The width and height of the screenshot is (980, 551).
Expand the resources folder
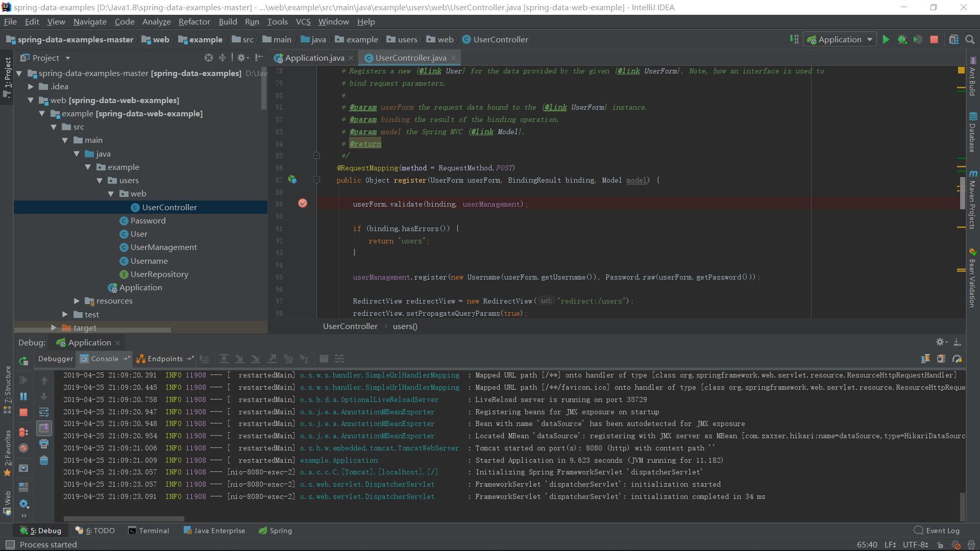click(x=77, y=301)
